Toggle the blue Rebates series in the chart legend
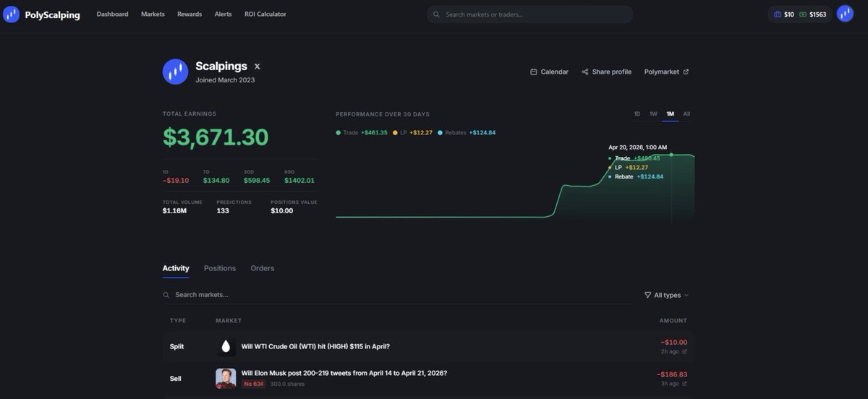 (x=467, y=133)
